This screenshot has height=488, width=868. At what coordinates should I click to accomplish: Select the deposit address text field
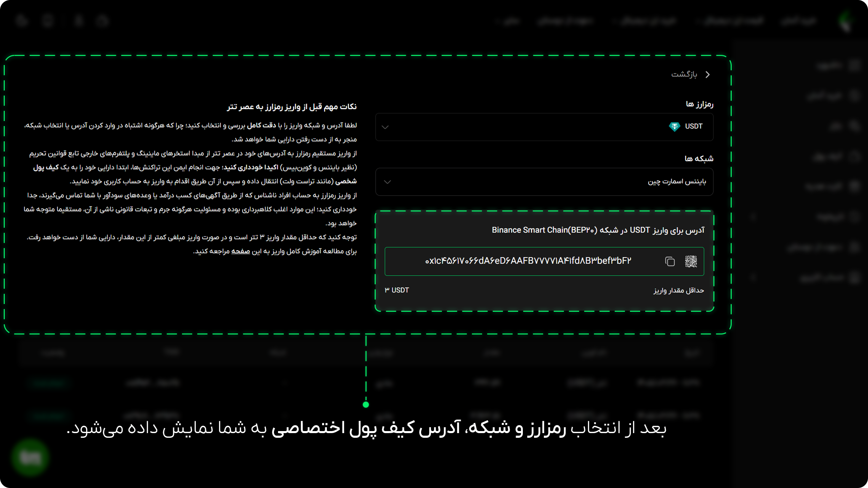click(x=544, y=261)
